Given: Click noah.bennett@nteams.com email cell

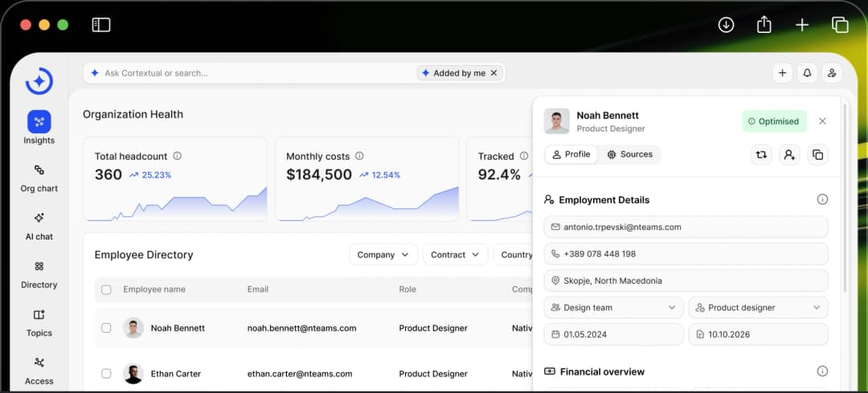Looking at the screenshot, I should 301,328.
